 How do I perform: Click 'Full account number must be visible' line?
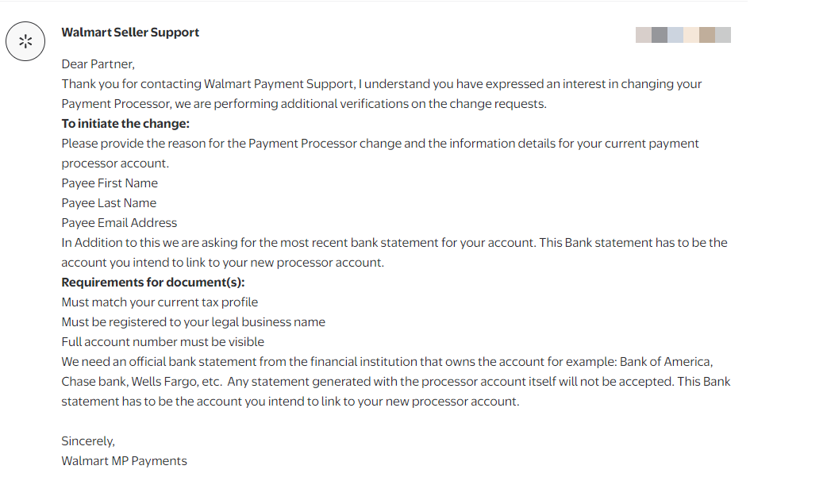pyautogui.click(x=163, y=342)
